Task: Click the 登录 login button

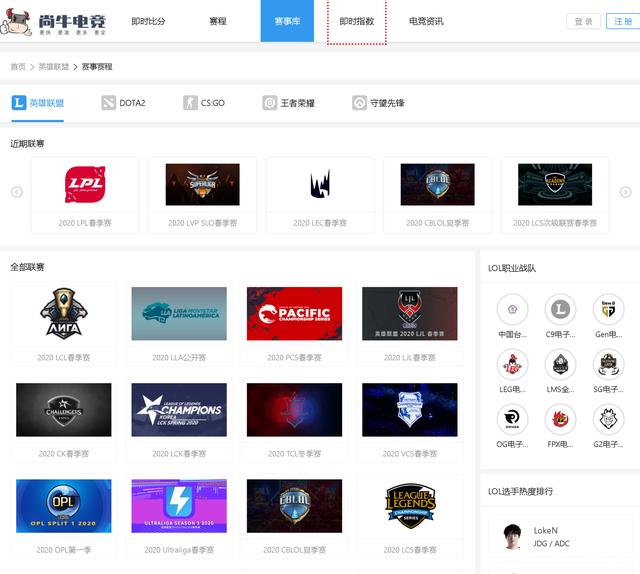Action: (583, 21)
